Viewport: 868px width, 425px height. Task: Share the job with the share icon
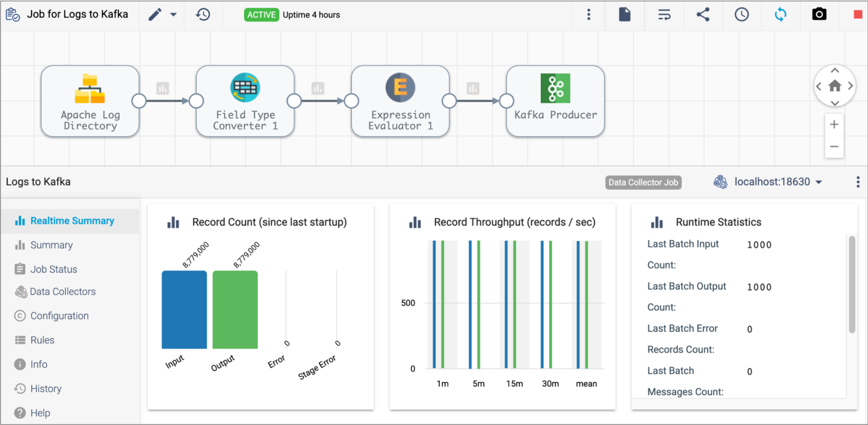click(703, 14)
